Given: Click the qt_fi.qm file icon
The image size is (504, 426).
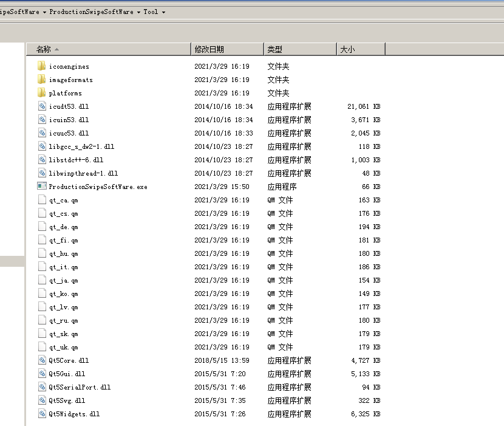Looking at the screenshot, I should pos(42,240).
